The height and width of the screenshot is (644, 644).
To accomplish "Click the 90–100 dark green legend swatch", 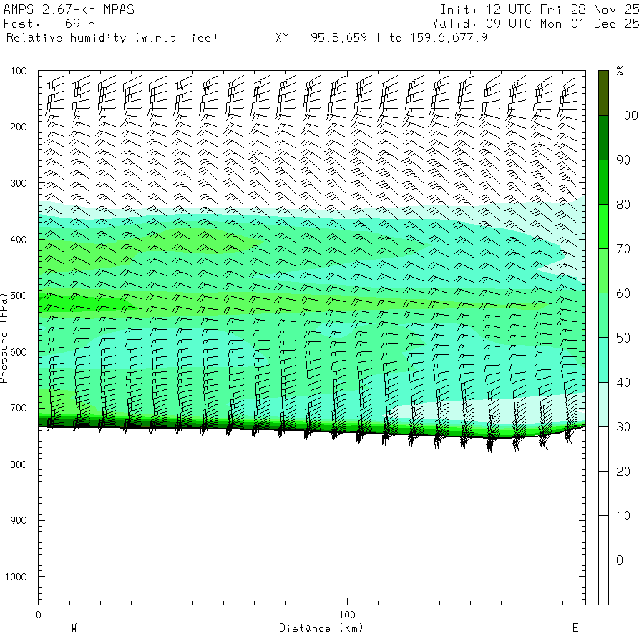I will [603, 137].
